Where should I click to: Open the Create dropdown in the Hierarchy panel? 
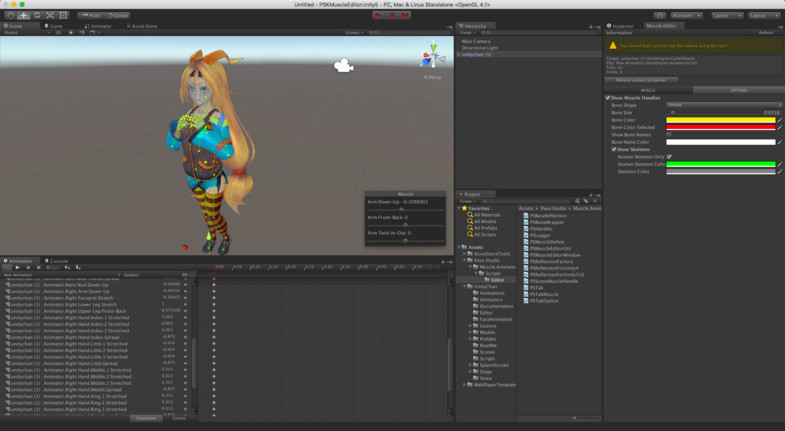coord(467,33)
